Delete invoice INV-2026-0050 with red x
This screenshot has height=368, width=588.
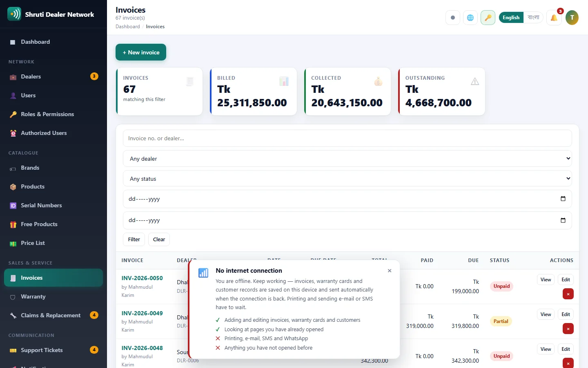click(568, 294)
